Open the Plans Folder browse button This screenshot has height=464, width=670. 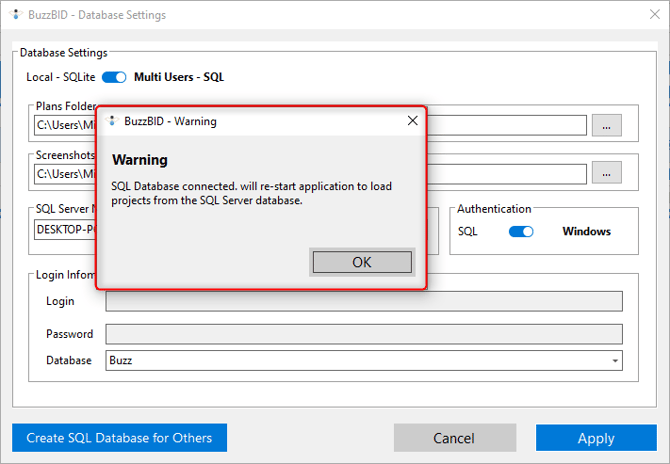[606, 125]
